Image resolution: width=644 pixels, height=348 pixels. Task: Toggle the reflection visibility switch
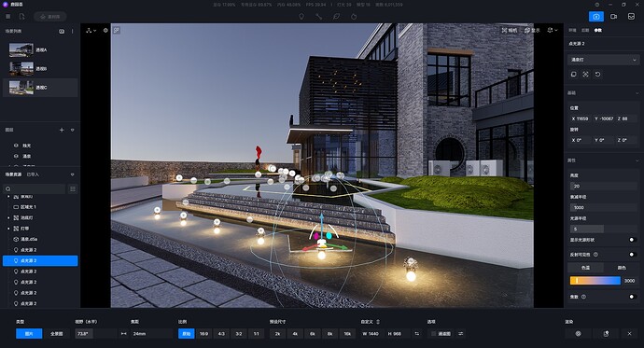coord(633,255)
